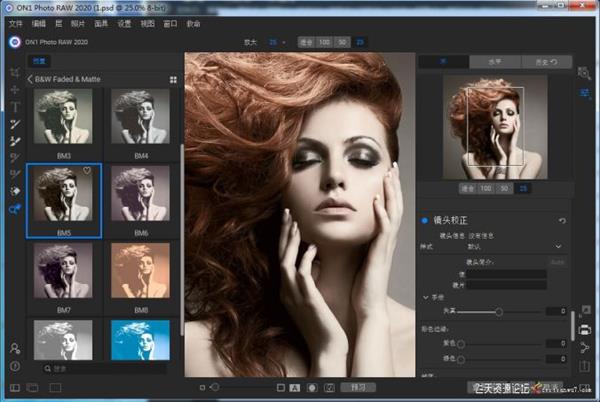Open the zoom percentage dropdown at top
The width and height of the screenshot is (600, 402).
pos(274,43)
